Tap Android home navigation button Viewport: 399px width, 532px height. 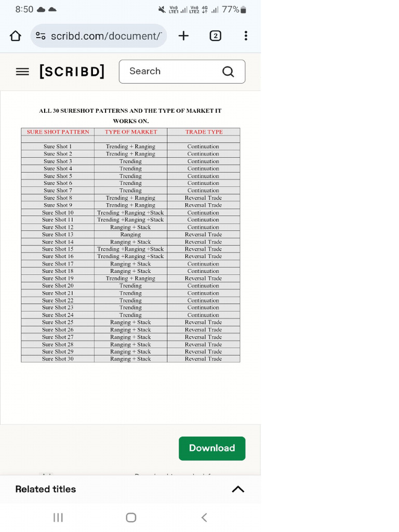(131, 517)
